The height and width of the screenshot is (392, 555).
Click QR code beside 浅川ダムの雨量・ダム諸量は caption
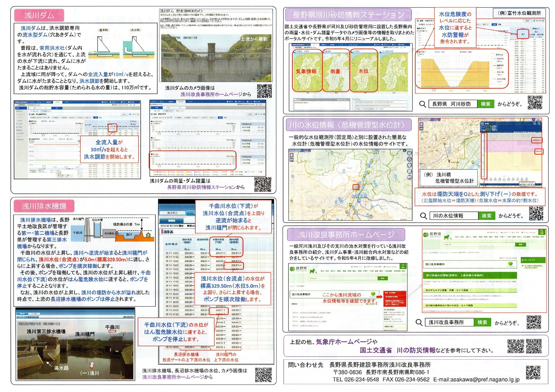click(x=263, y=185)
